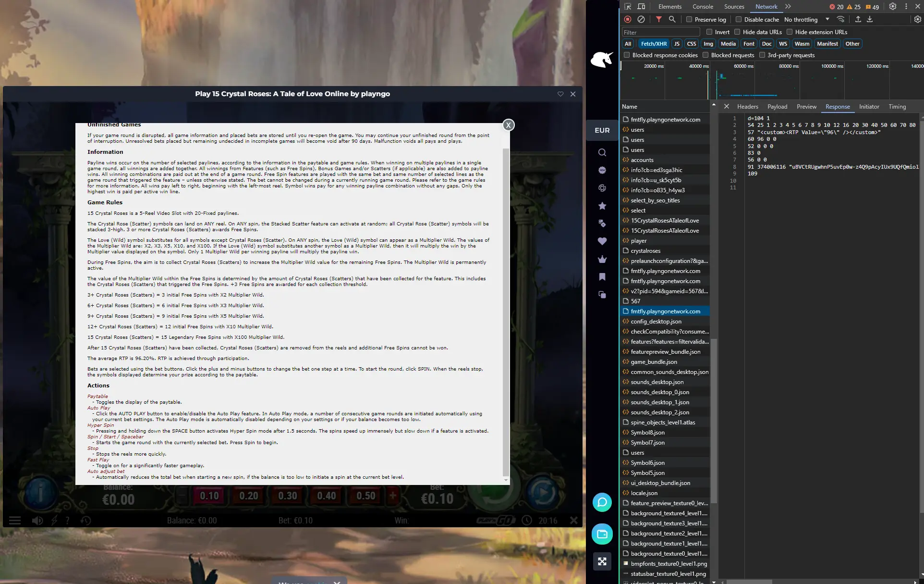Toggle the red filter funnel icon
This screenshot has height=584, width=924.
click(659, 19)
